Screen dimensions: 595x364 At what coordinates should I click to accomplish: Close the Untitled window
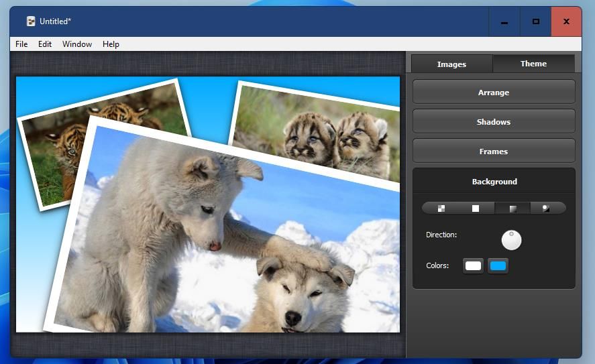click(566, 21)
